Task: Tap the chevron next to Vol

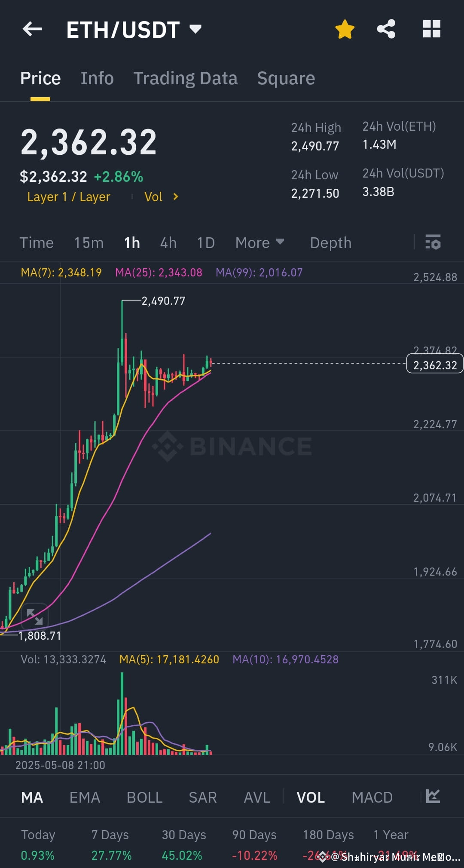Action: 175,197
